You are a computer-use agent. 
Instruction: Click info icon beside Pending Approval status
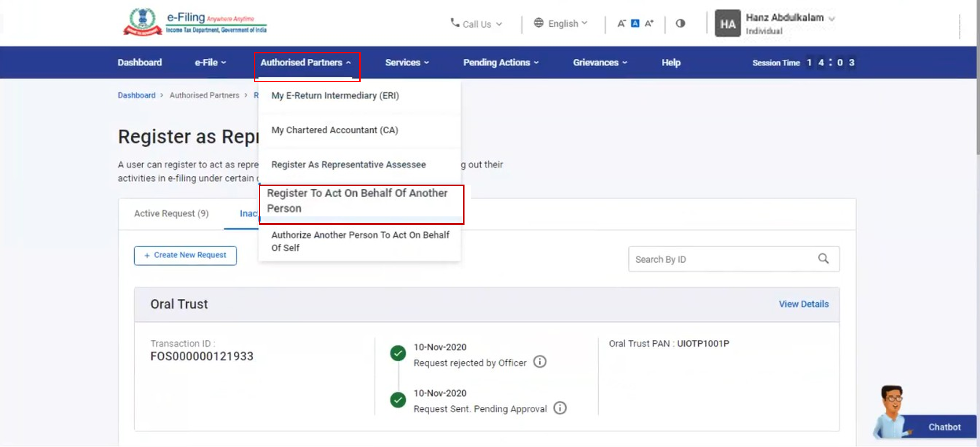pos(560,408)
